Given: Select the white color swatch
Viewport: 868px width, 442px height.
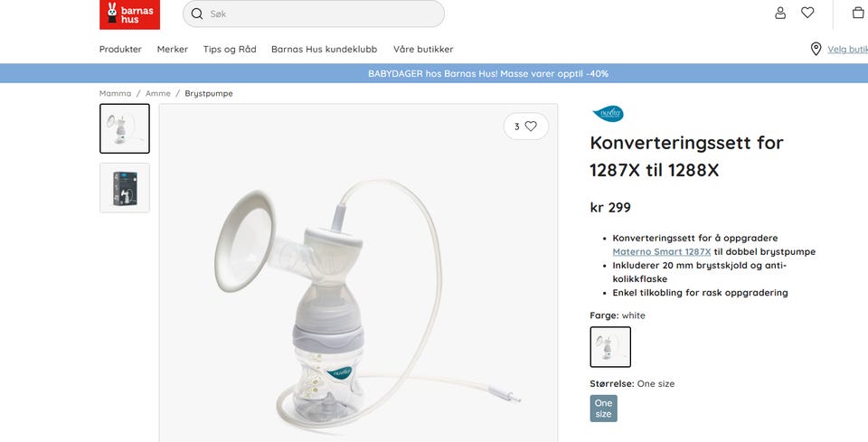Looking at the screenshot, I should click(610, 347).
